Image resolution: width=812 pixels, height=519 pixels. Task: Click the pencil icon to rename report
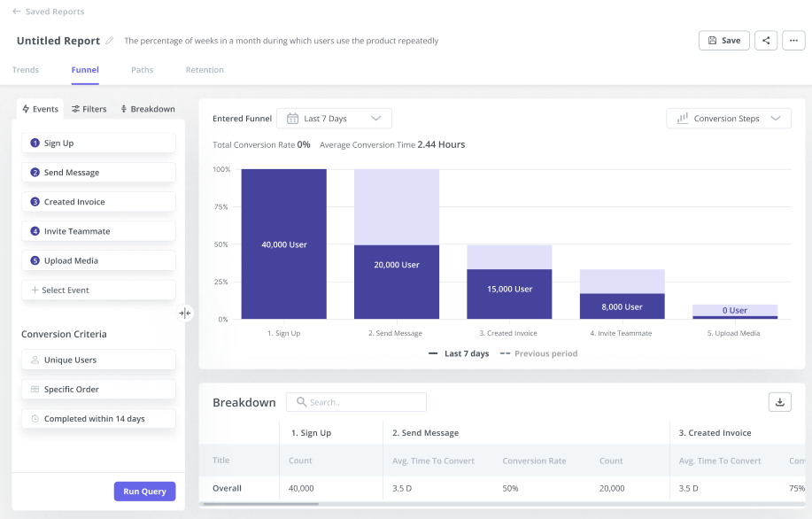tap(110, 41)
